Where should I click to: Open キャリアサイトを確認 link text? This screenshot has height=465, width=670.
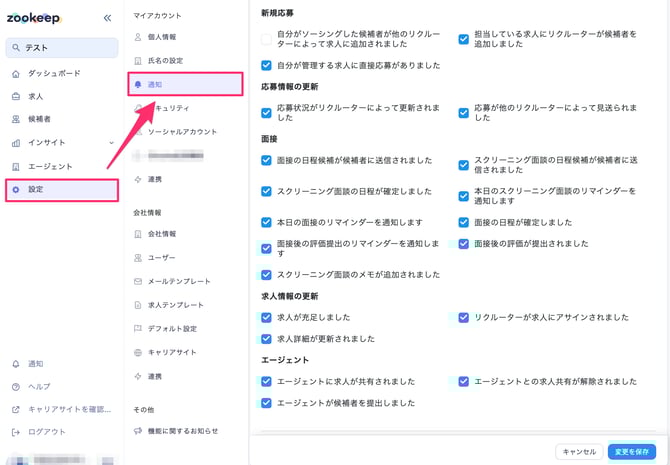coord(70,409)
